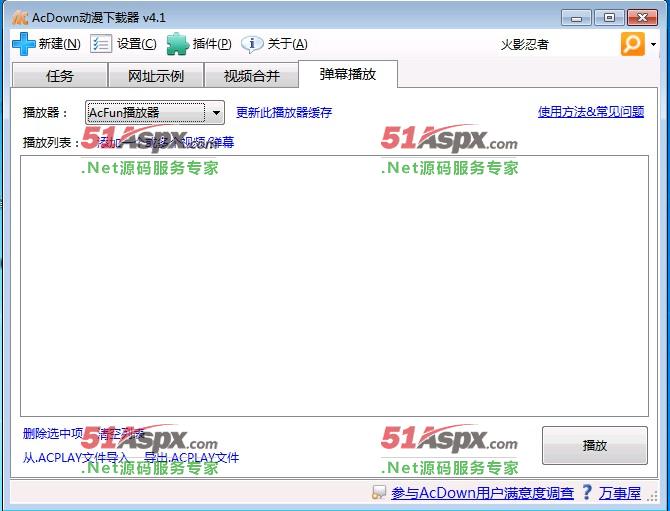This screenshot has height=511, width=670.
Task: Maximize the AcDown window
Action: tap(609, 18)
